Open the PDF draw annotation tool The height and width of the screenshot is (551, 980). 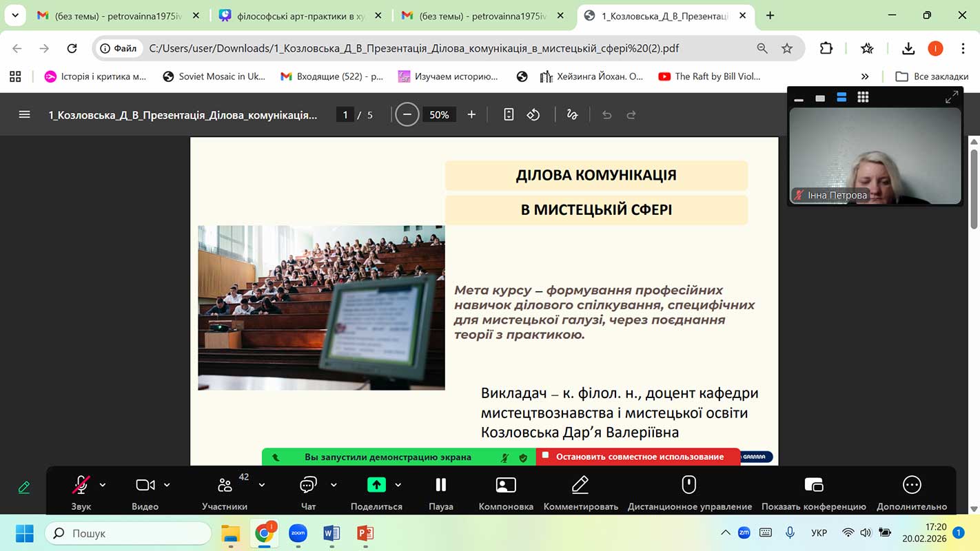pos(572,115)
